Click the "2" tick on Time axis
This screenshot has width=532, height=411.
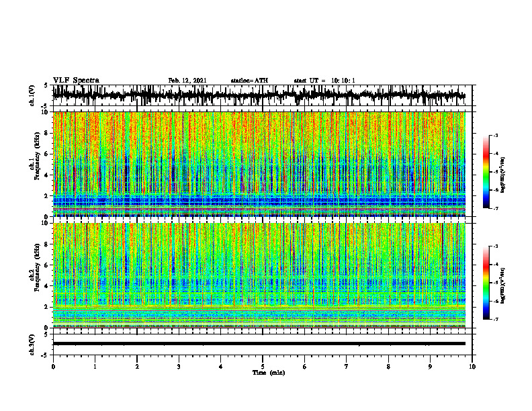click(x=137, y=367)
